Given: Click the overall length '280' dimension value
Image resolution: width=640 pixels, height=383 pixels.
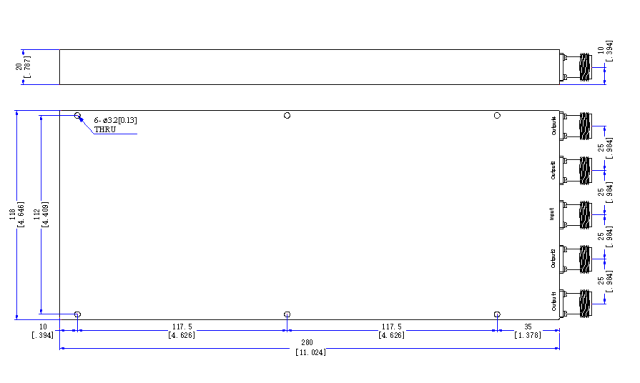Looking at the screenshot, I should point(307,342).
